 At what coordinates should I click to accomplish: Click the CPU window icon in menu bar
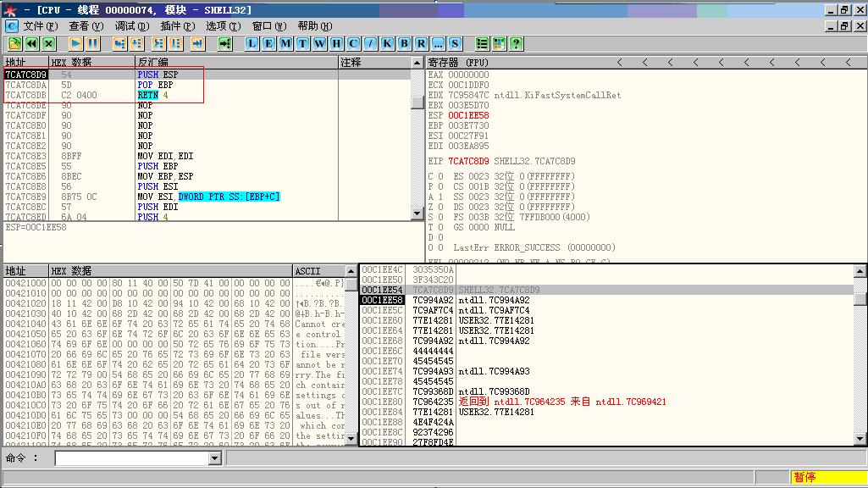11,26
